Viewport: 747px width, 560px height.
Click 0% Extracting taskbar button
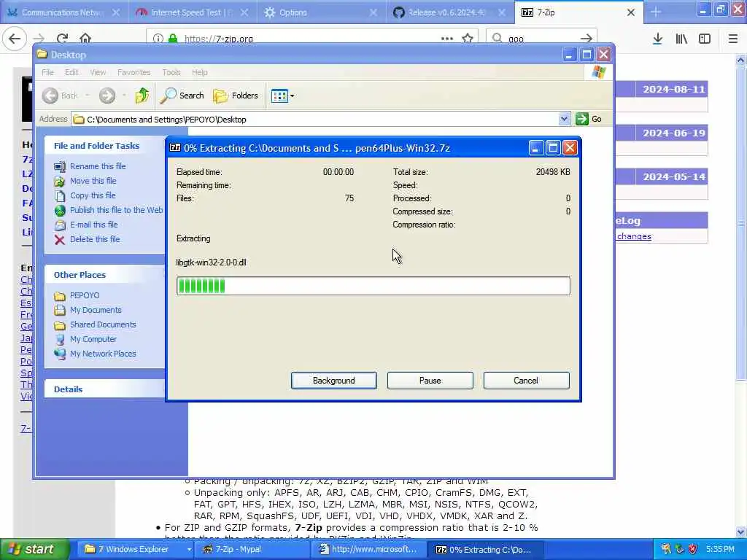[485, 549]
